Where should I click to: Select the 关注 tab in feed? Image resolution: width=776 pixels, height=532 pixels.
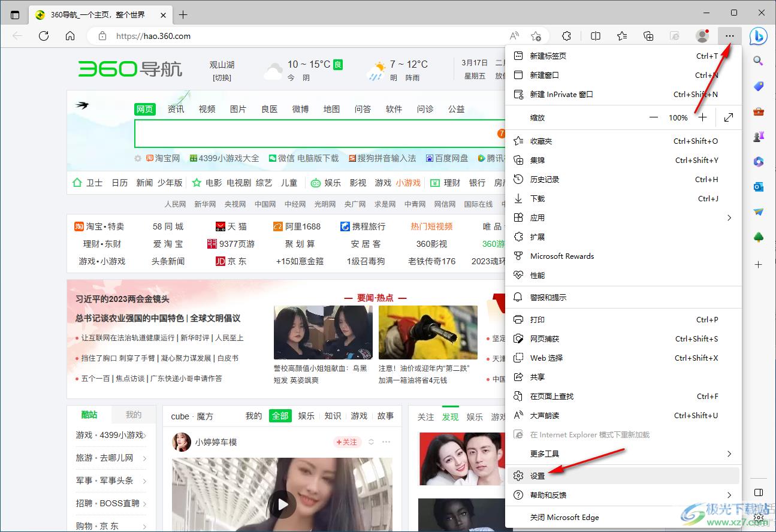[425, 417]
